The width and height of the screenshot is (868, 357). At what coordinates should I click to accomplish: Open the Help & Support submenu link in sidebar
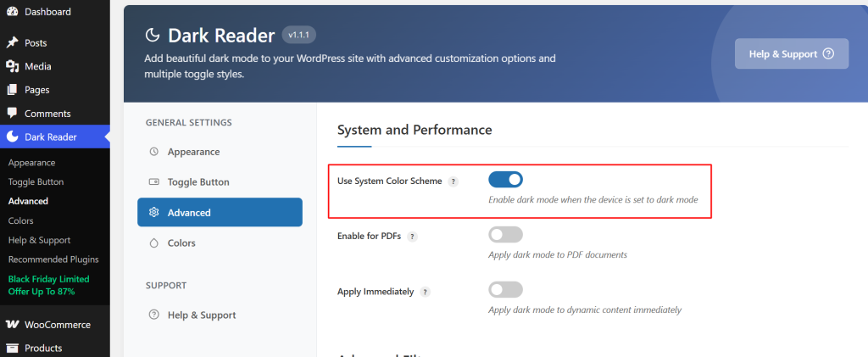pyautogui.click(x=39, y=240)
